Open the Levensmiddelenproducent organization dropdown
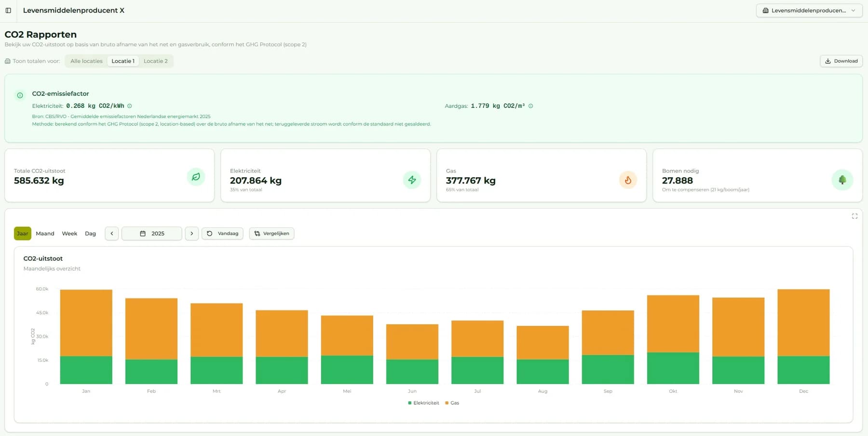The width and height of the screenshot is (868, 436). (809, 11)
